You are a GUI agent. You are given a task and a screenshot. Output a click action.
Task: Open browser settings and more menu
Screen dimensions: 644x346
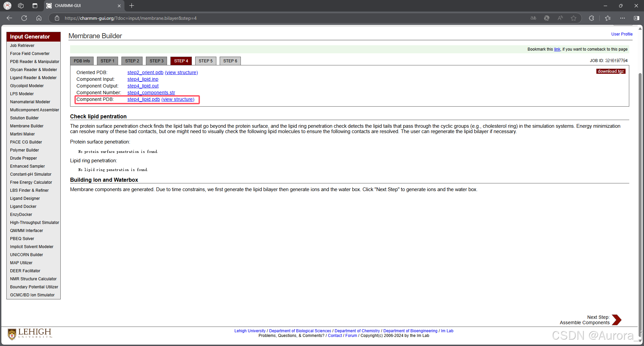pos(623,18)
